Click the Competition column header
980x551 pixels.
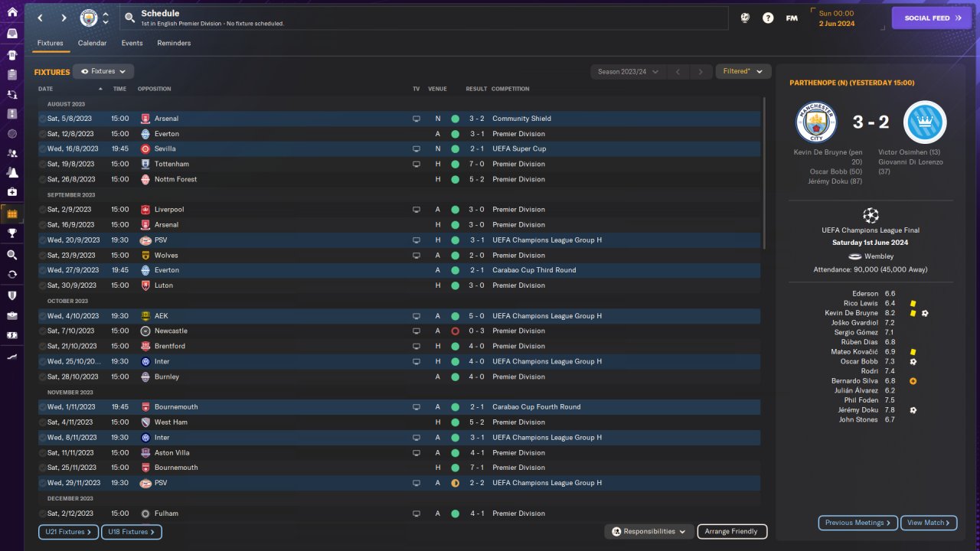[510, 89]
